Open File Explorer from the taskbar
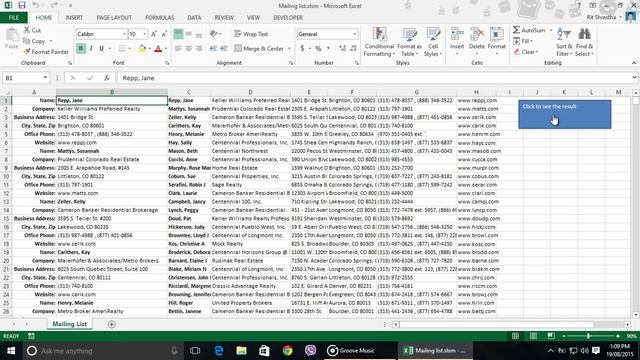The image size is (640, 360). pyautogui.click(x=241, y=351)
